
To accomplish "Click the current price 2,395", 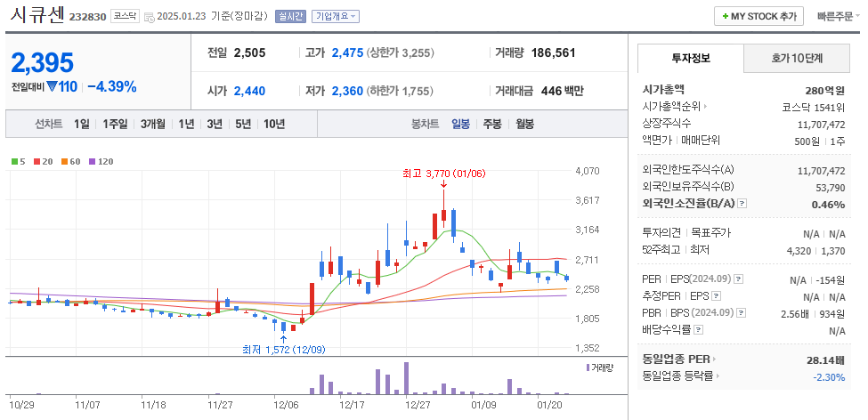I will tap(42, 62).
